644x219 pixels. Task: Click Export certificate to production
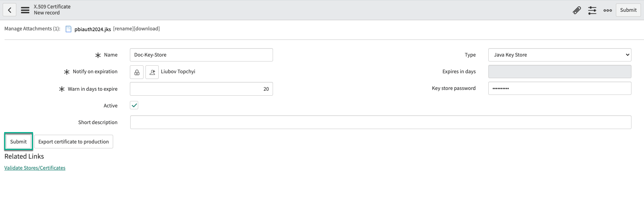coord(73,141)
